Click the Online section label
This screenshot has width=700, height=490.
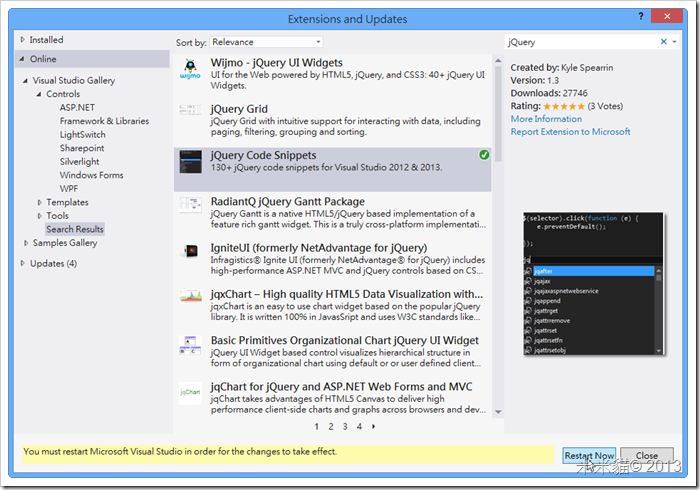(x=43, y=59)
